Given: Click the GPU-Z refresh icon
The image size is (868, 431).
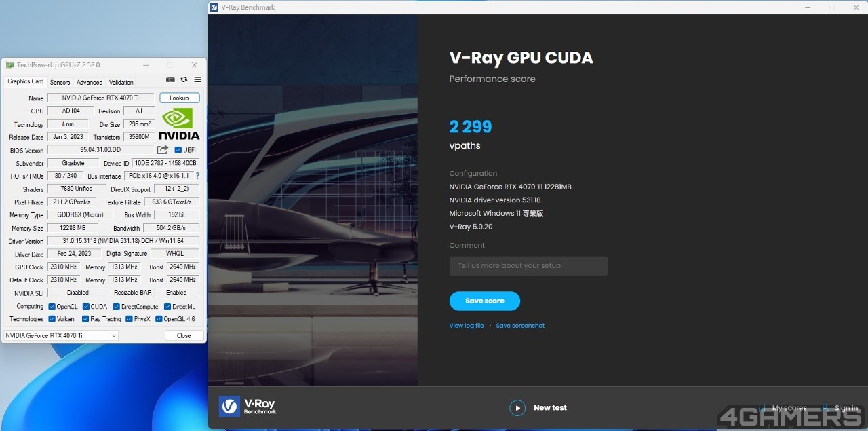Looking at the screenshot, I should [x=184, y=79].
